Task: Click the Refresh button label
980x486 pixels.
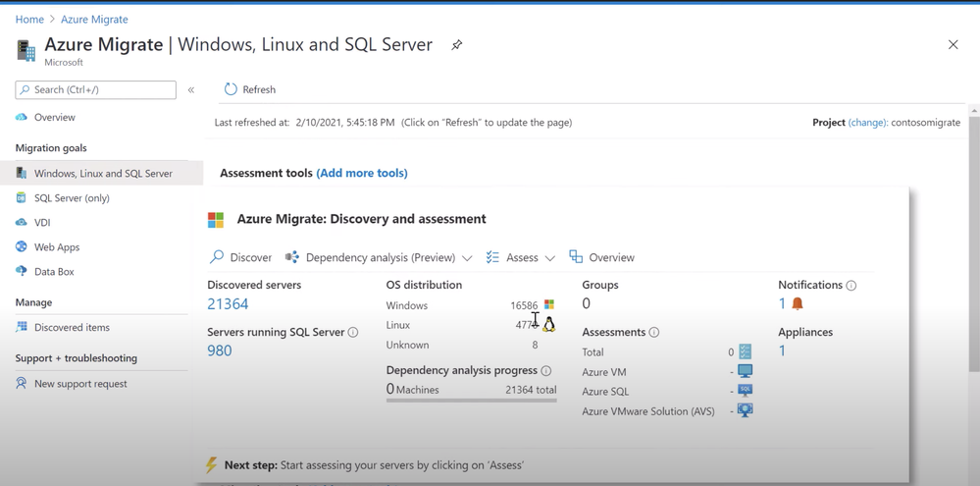Action: [259, 89]
